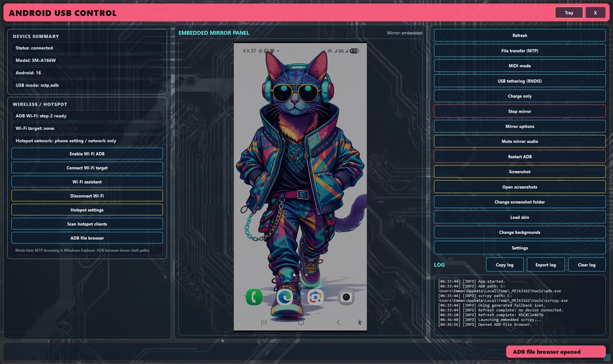The width and height of the screenshot is (613, 364).
Task: Tap the accessibility figure icon in phone nav bar
Action: pos(359,322)
